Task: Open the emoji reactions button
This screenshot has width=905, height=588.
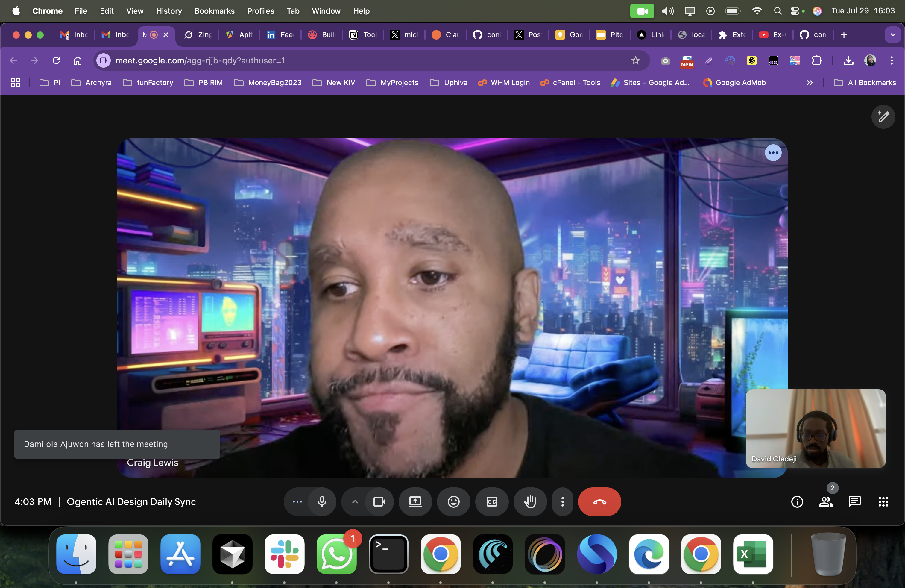Action: tap(453, 502)
